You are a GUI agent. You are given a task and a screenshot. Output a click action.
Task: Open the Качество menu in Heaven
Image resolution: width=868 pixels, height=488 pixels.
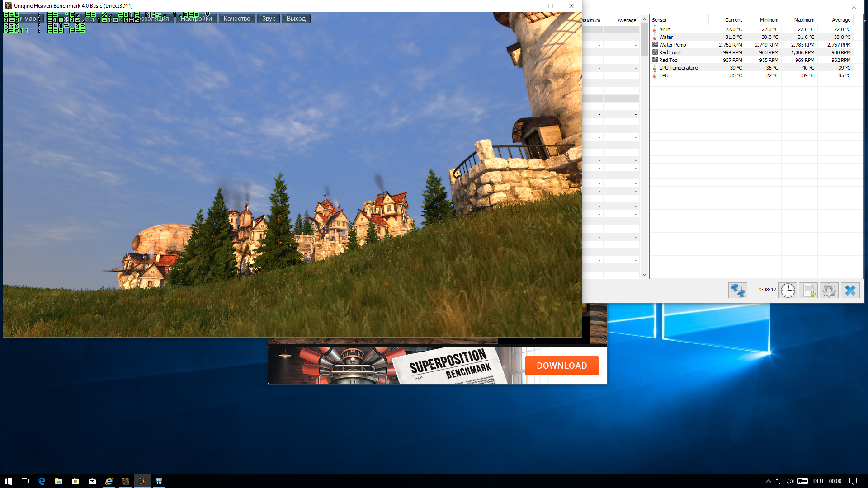tap(237, 19)
